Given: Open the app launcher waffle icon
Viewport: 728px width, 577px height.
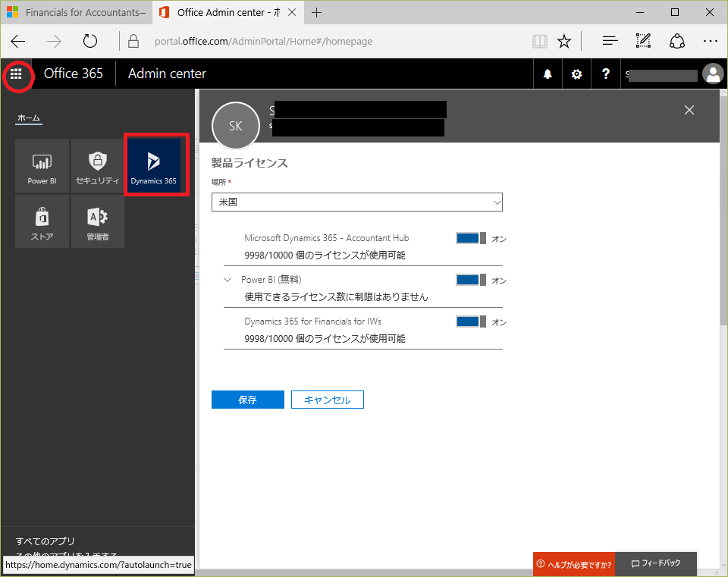Looking at the screenshot, I should [x=16, y=74].
